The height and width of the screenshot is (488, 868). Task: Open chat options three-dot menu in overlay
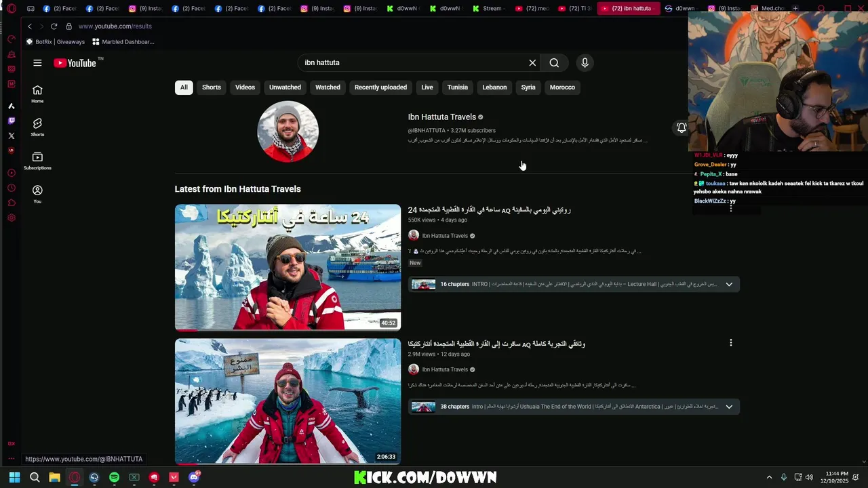[730, 209]
